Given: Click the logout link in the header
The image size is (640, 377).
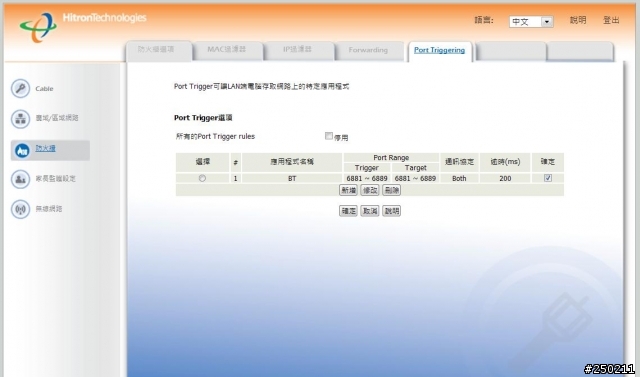Looking at the screenshot, I should [x=611, y=20].
